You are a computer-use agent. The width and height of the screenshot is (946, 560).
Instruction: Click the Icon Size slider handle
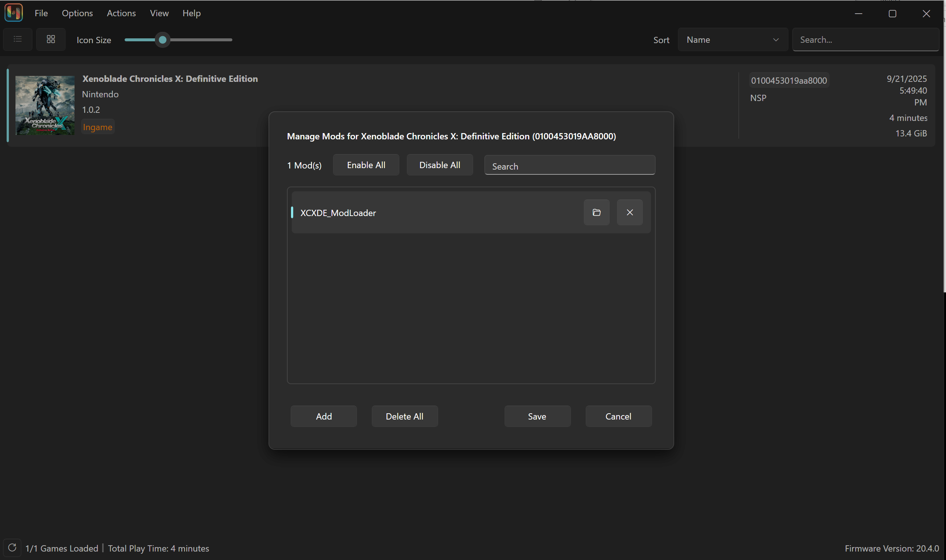click(162, 39)
